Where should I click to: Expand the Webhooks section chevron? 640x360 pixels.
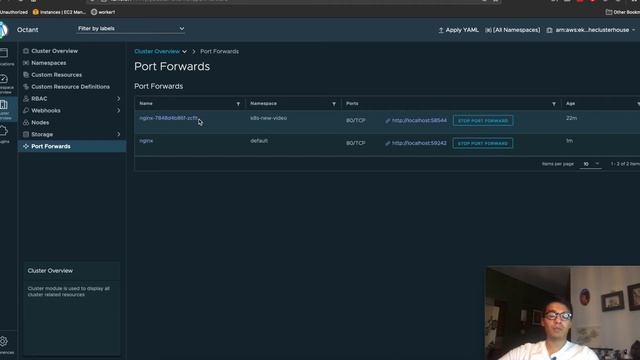point(118,111)
